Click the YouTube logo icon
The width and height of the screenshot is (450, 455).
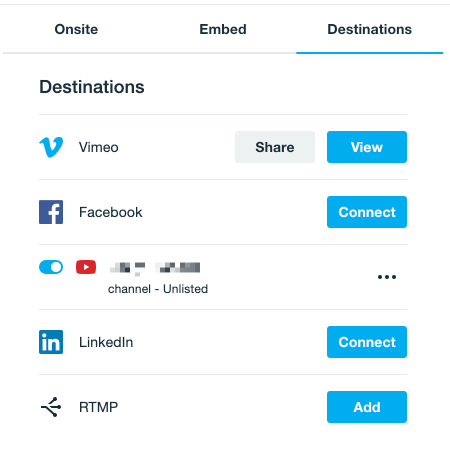pos(86,267)
